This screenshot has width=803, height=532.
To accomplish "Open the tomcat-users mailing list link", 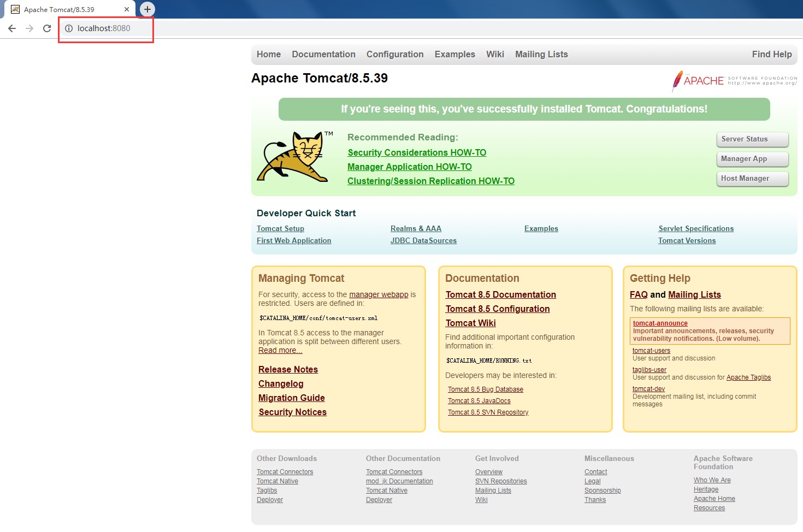I will click(x=651, y=351).
